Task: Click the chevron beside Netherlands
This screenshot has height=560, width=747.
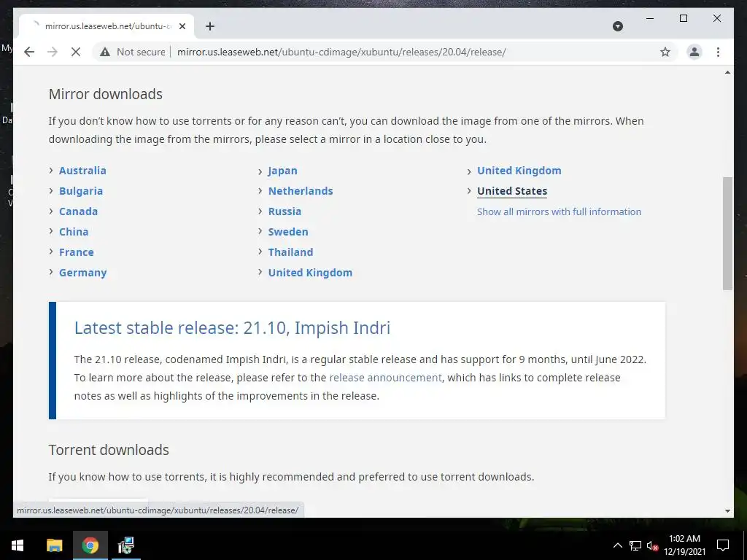Action: 260,190
